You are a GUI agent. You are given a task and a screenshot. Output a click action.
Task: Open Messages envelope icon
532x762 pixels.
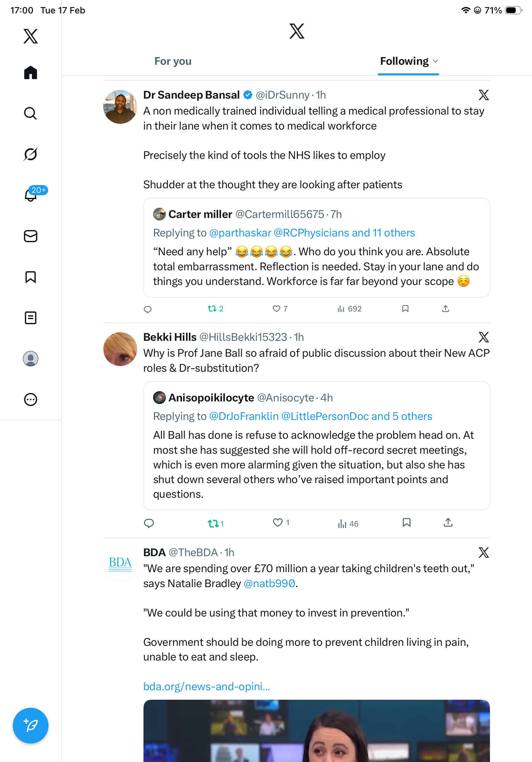point(31,236)
